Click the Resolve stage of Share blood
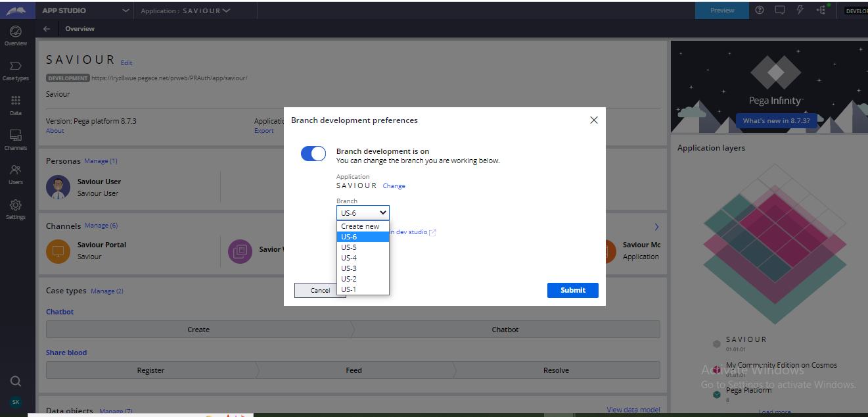Image resolution: width=868 pixels, height=417 pixels. tap(556, 370)
